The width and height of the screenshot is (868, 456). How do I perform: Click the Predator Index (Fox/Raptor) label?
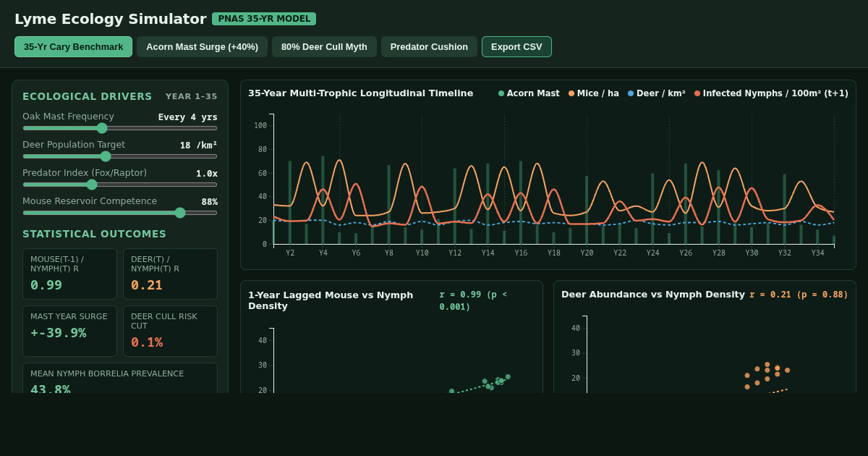coord(85,173)
